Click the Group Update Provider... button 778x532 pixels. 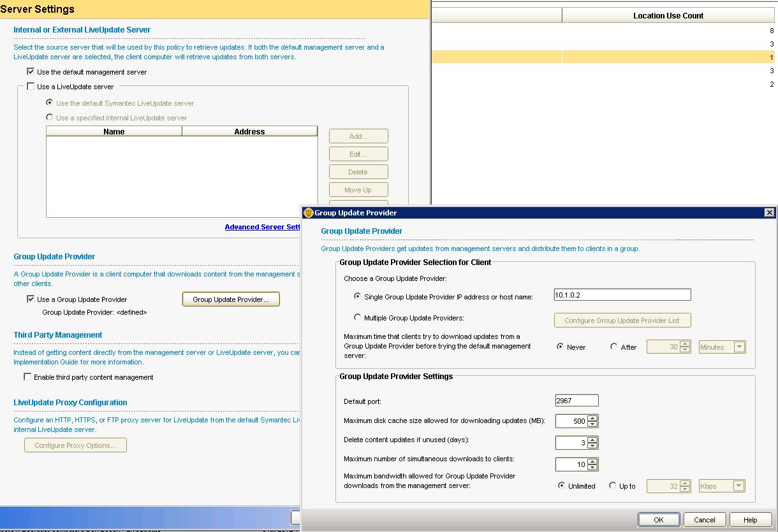[x=231, y=299]
